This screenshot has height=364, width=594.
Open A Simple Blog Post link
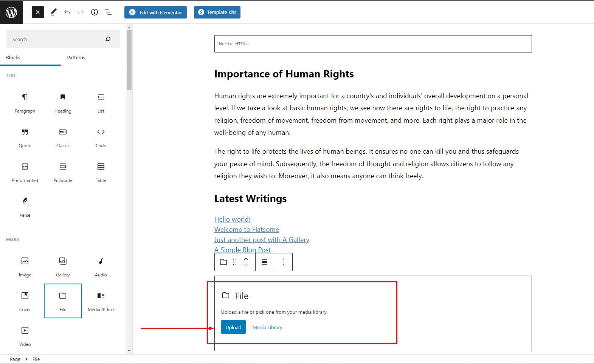(x=242, y=250)
